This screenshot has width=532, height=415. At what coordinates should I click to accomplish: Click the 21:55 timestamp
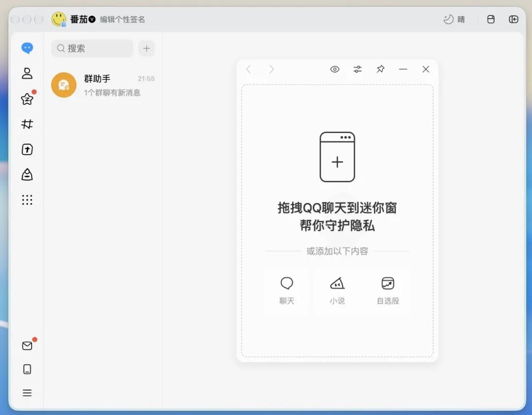click(146, 79)
